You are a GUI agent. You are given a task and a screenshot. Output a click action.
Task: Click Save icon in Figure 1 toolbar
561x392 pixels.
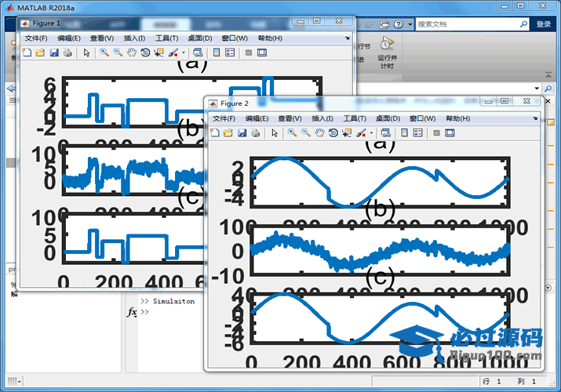coord(54,53)
